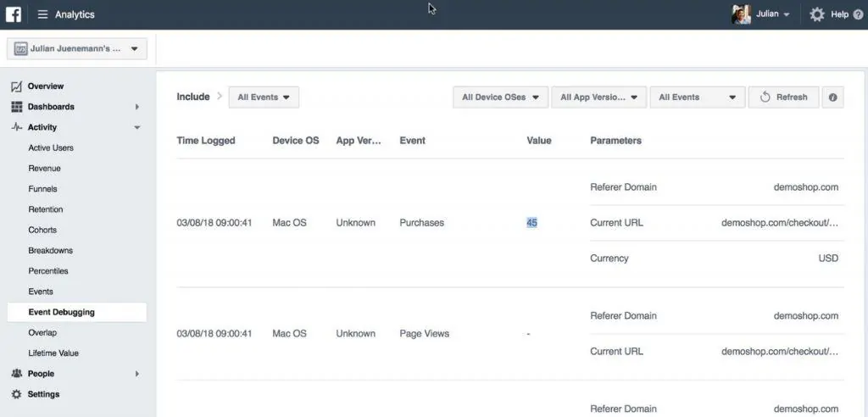Image resolution: width=868 pixels, height=417 pixels.
Task: Open Cohorts report
Action: click(x=42, y=230)
